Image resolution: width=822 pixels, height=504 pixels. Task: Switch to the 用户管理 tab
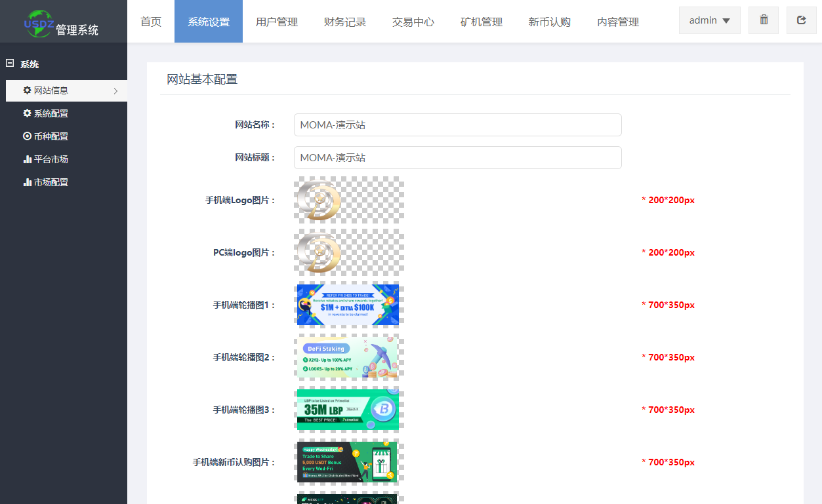(277, 22)
